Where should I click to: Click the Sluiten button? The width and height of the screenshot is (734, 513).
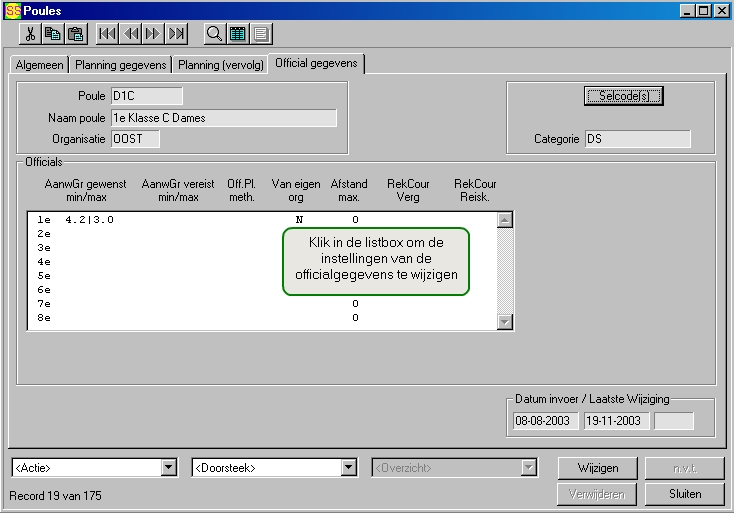pyautogui.click(x=685, y=494)
